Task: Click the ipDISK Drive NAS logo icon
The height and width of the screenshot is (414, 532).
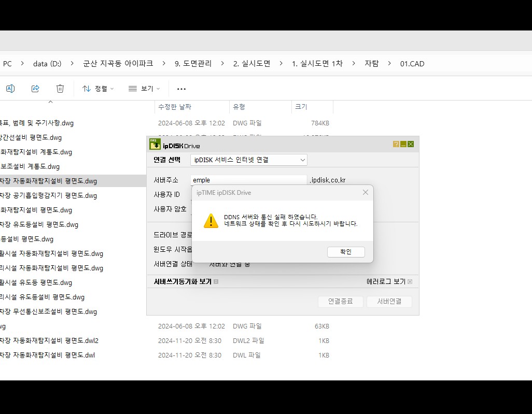Action: pos(155,144)
